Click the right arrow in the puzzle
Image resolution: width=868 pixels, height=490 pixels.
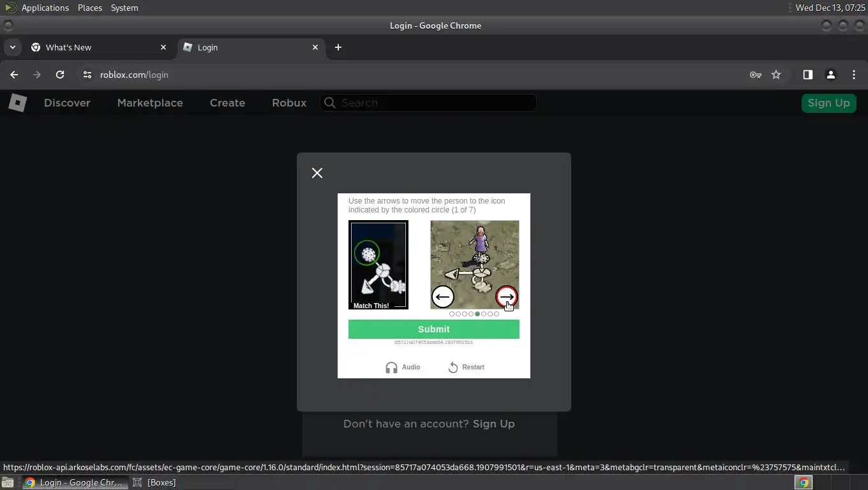[x=507, y=297]
